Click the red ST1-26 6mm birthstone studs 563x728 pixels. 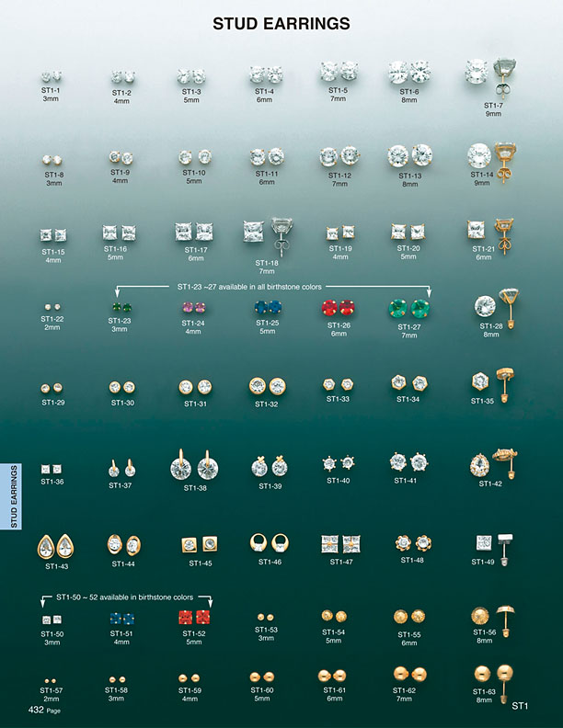[x=339, y=307]
